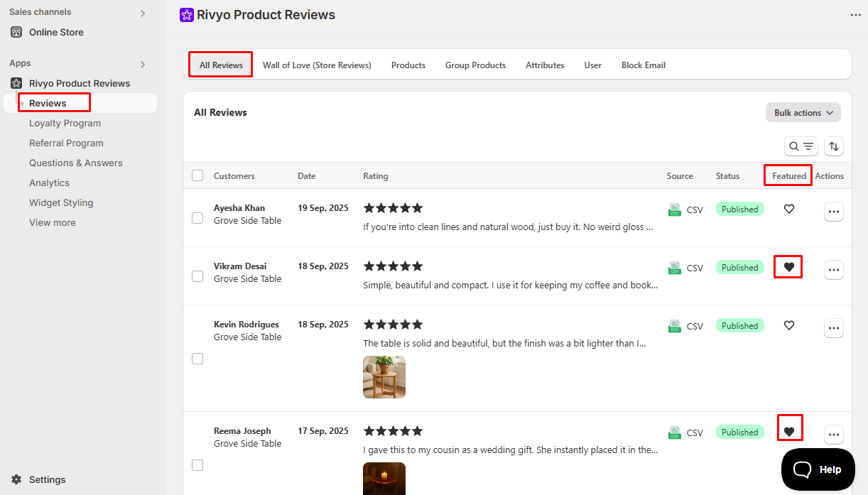
Task: Open Analytics in sidebar
Action: click(49, 183)
